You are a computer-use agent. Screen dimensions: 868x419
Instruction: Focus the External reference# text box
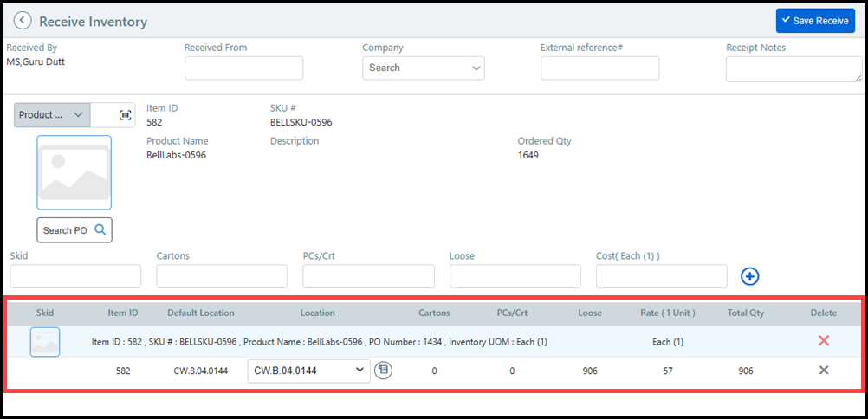tap(599, 68)
